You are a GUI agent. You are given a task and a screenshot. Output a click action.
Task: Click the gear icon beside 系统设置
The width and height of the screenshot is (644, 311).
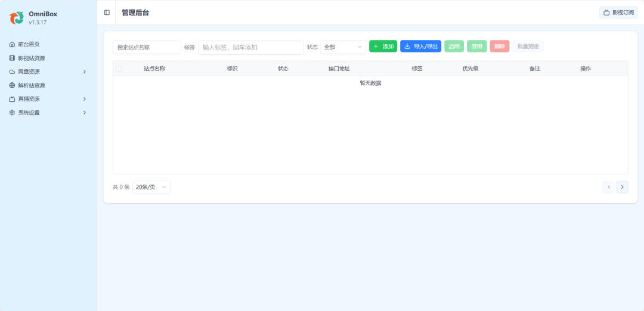point(12,113)
